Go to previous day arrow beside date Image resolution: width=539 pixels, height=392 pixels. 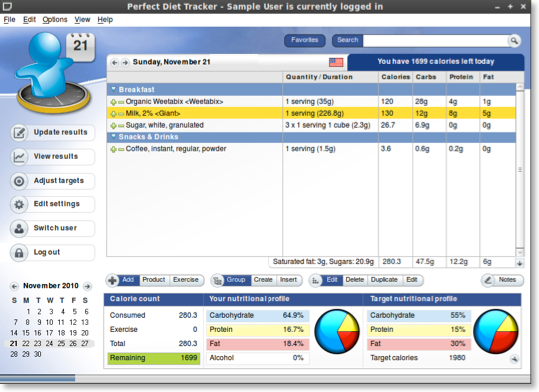115,62
